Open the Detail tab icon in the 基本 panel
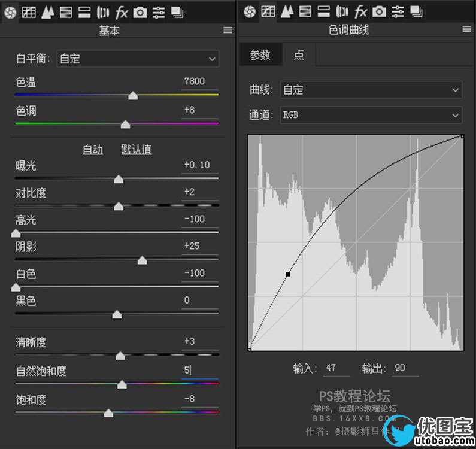Viewport: 476px width, 449px height. click(x=47, y=11)
